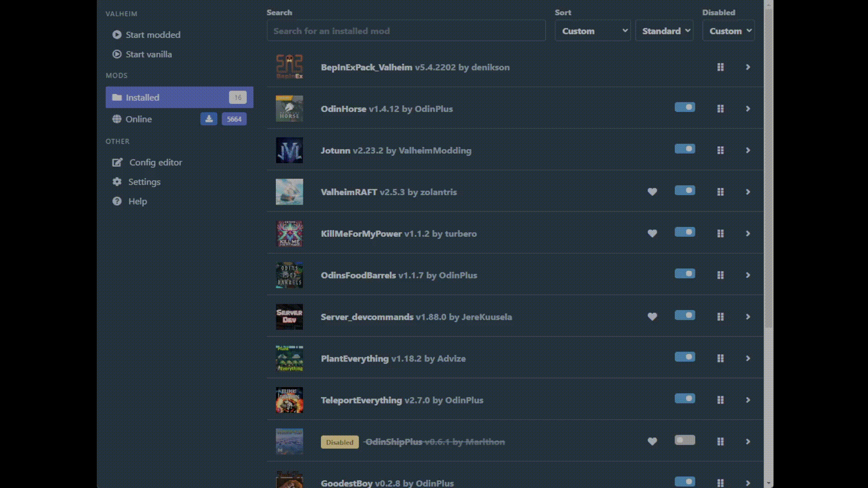868x488 pixels.
Task: Click the heart icon on Server_devcommands row
Action: click(652, 317)
